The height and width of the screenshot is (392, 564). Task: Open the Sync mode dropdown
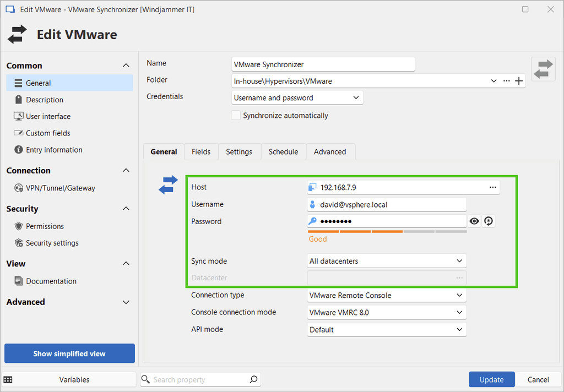[x=387, y=261]
